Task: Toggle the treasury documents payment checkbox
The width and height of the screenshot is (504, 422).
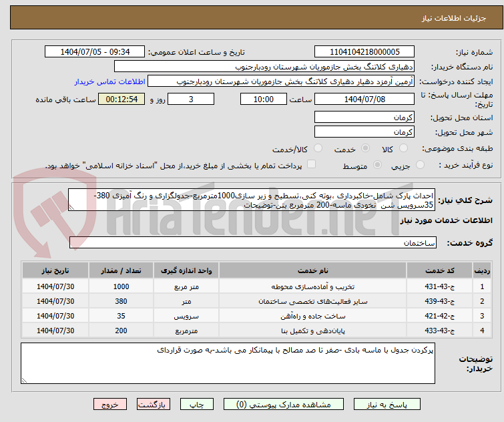Action: [311, 165]
